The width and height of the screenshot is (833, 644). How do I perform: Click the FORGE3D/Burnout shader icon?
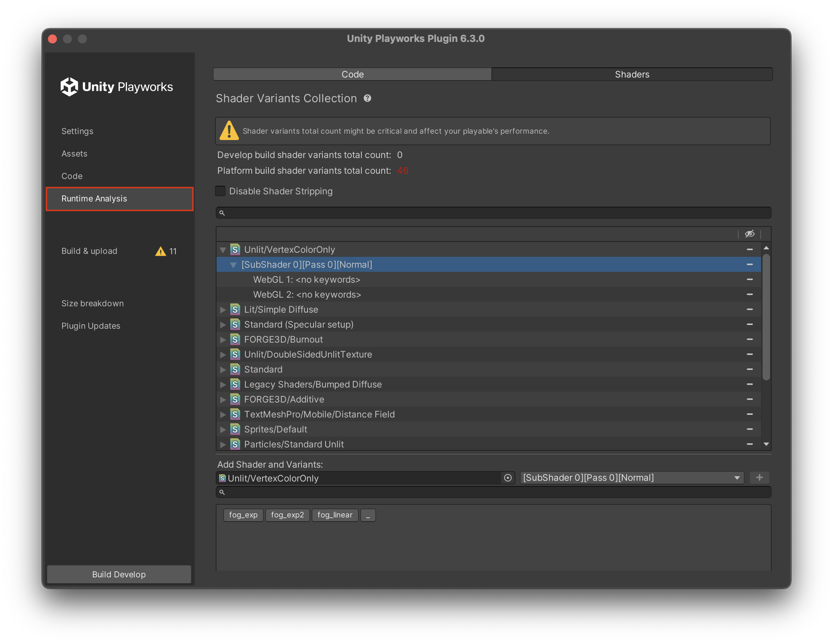(235, 339)
